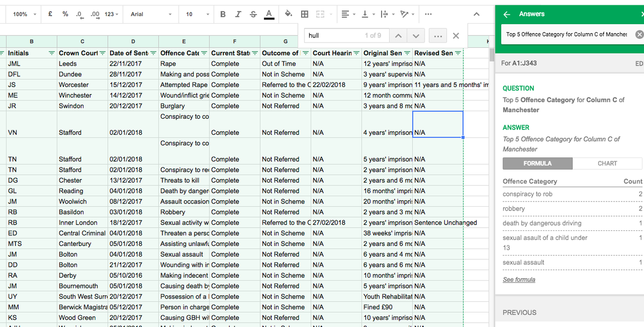This screenshot has width=644, height=327.
Task: Select the borders icon
Action: (304, 14)
